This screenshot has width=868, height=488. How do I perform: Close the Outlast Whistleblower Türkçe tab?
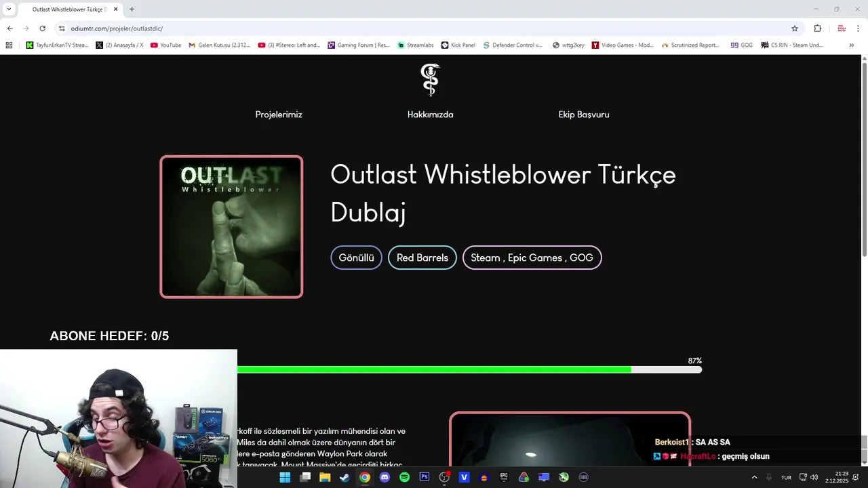click(115, 9)
